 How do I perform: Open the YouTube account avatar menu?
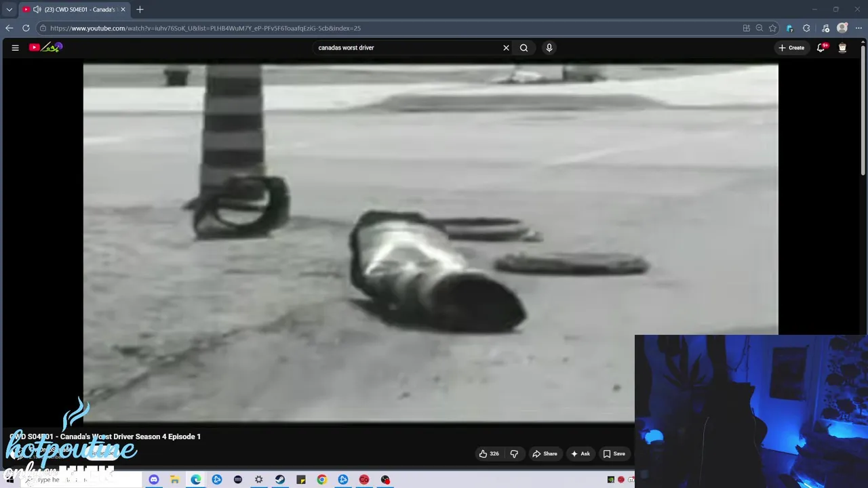(x=842, y=47)
